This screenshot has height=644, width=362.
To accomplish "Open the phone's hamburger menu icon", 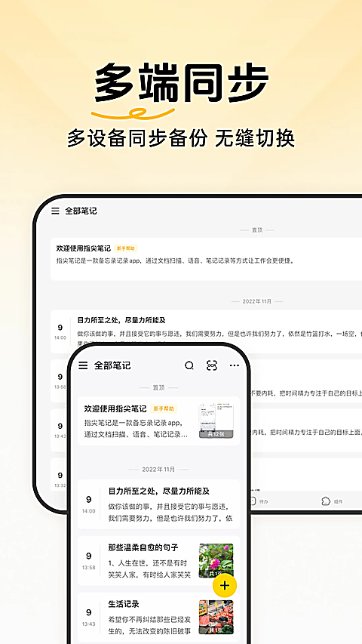I will [x=83, y=365].
